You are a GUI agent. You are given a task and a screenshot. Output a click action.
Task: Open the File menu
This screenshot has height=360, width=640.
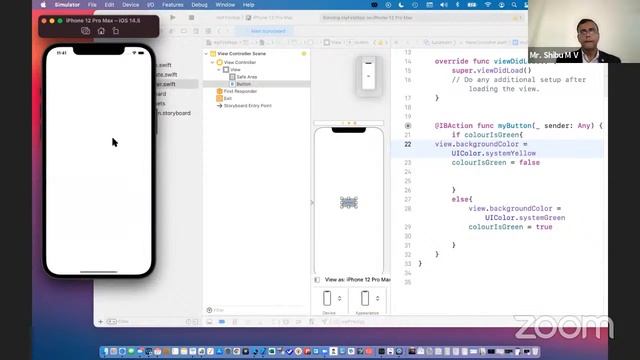point(92,5)
